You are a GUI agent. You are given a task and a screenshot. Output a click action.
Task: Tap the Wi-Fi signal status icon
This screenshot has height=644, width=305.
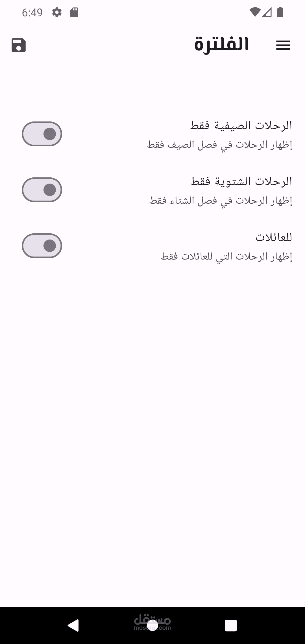[x=254, y=12]
